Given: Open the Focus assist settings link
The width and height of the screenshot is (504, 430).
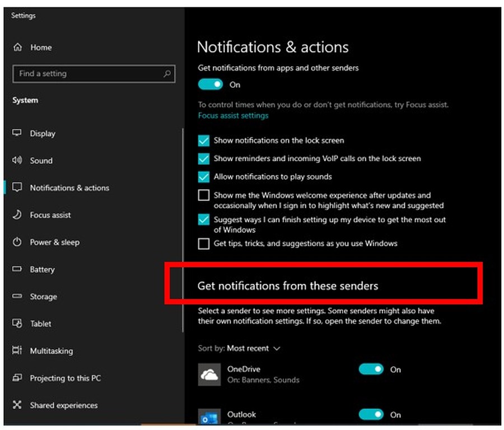Looking at the screenshot, I should [x=233, y=115].
